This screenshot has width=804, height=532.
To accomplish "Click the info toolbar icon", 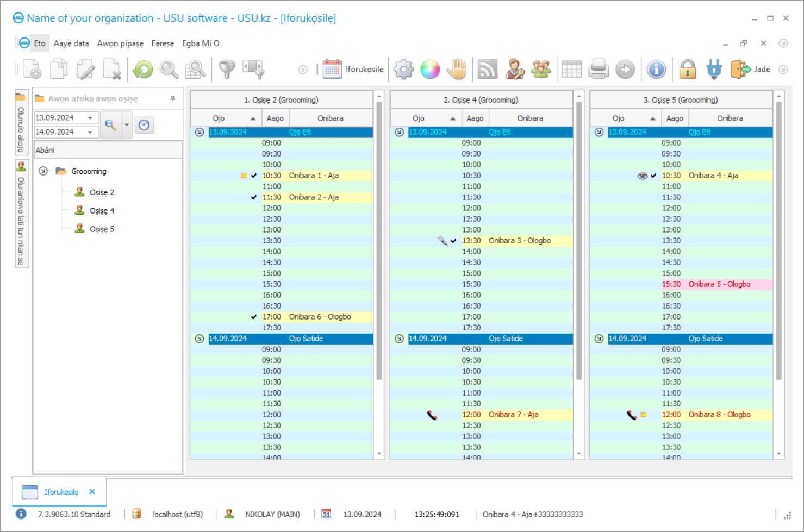I will coord(656,70).
